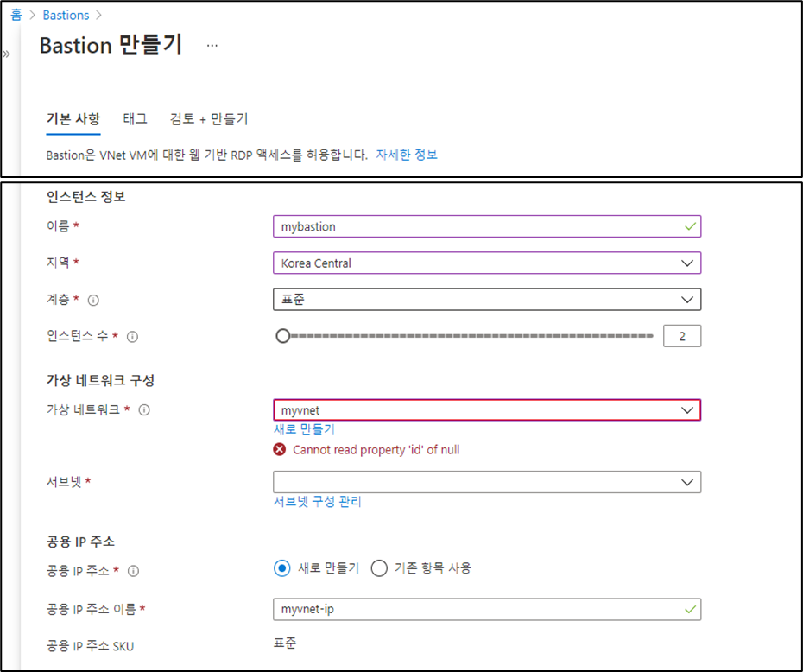The image size is (803, 672).
Task: Switch to the 검토 + 만들기 tab
Action: pos(209,119)
